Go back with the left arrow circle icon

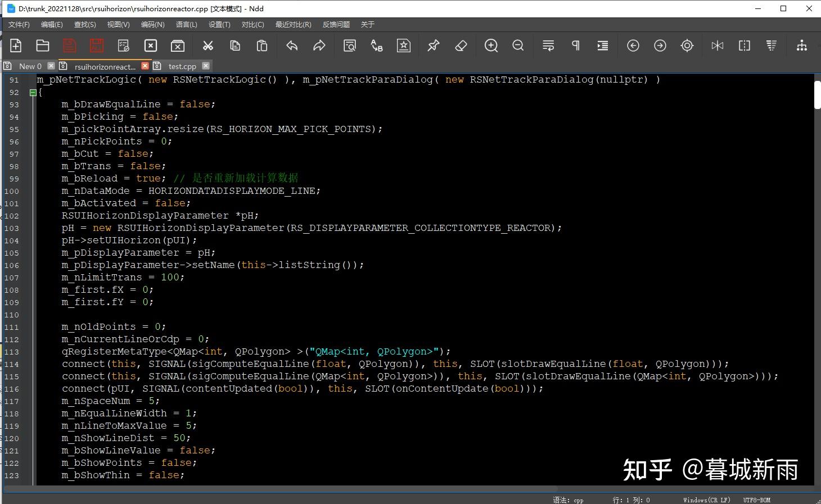pyautogui.click(x=633, y=46)
